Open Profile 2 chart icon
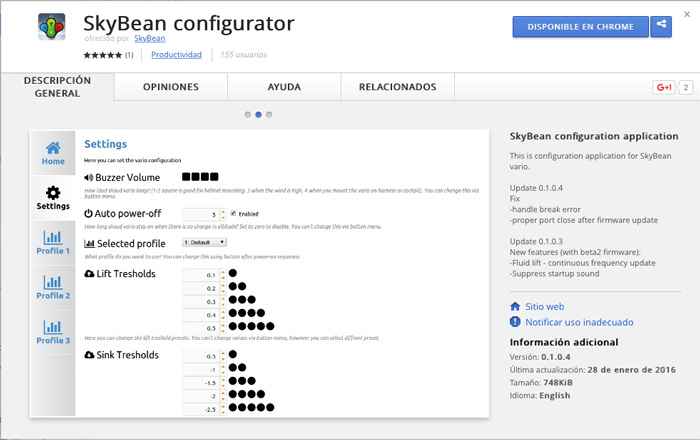 [x=53, y=287]
